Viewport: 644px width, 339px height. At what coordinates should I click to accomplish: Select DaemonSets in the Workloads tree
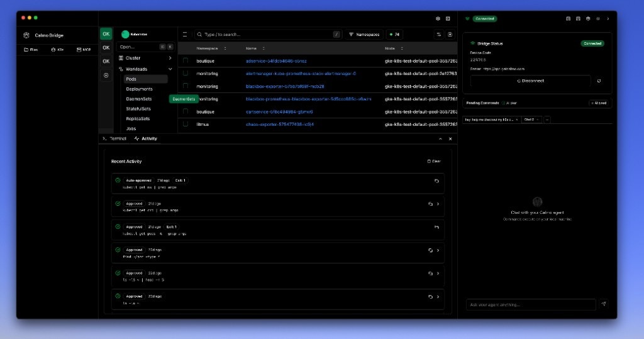139,99
